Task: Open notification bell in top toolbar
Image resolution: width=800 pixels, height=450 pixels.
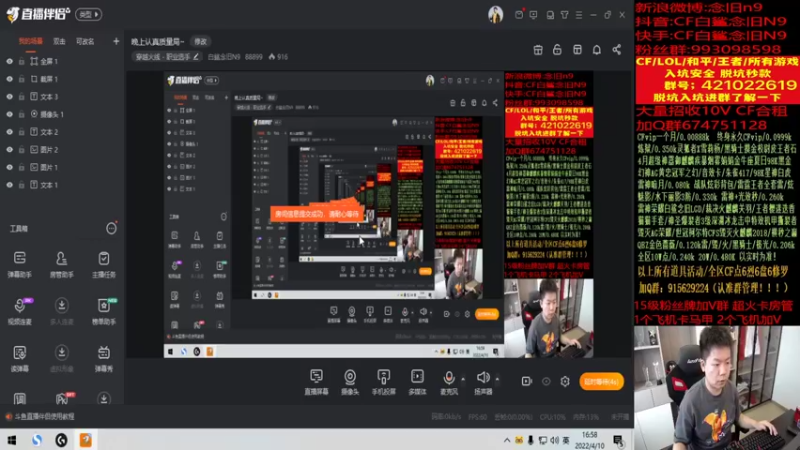Action: 596,49
